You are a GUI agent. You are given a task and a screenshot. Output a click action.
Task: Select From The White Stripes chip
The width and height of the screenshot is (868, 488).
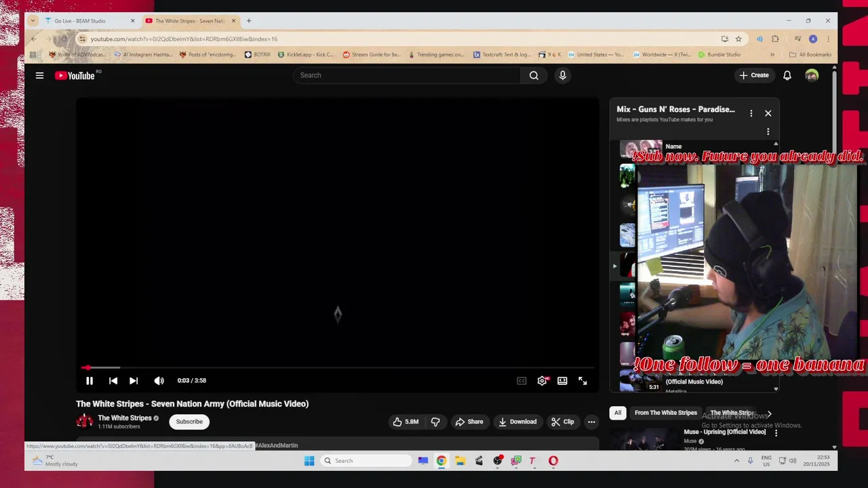666,413
